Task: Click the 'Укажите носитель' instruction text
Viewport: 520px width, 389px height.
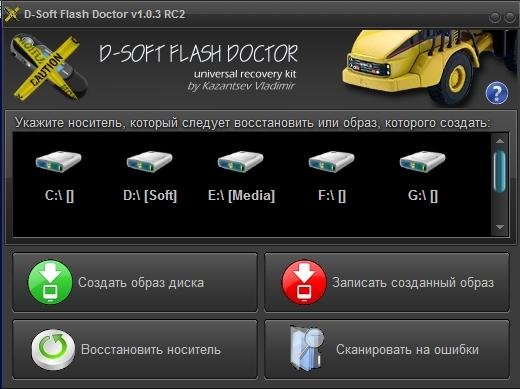Action: [x=252, y=123]
